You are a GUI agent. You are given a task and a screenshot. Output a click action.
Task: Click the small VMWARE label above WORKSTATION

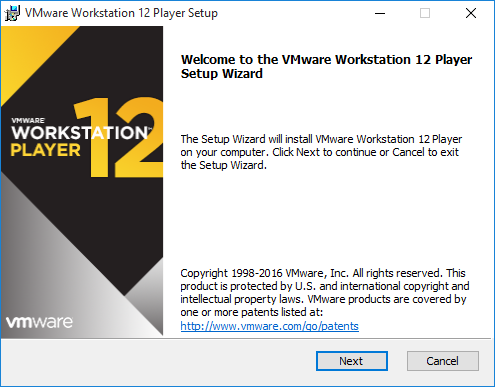pos(28,120)
